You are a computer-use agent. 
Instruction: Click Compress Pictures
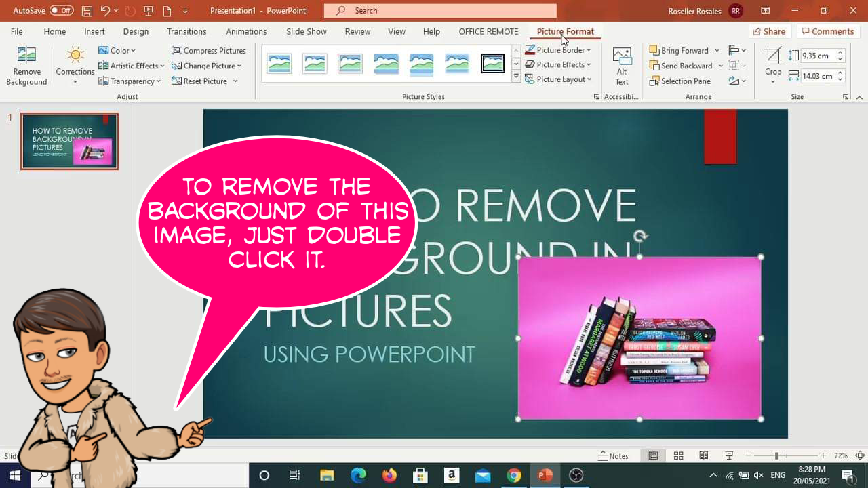click(x=209, y=50)
